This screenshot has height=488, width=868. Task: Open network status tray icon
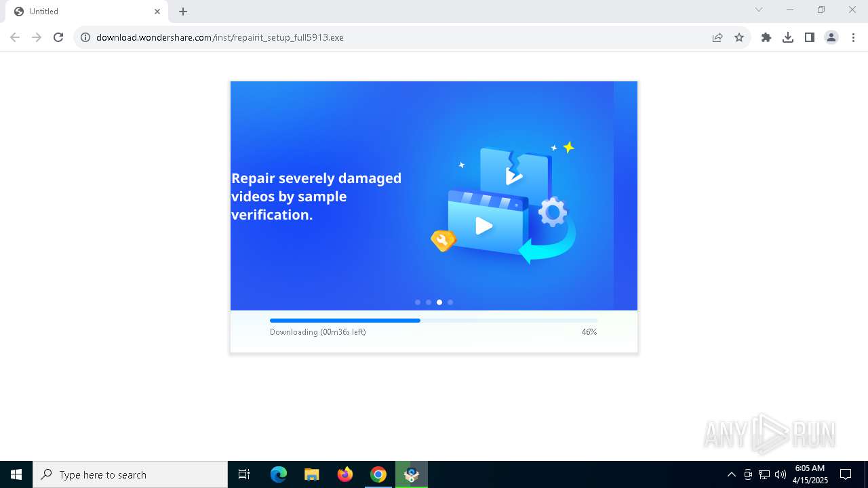click(x=764, y=474)
